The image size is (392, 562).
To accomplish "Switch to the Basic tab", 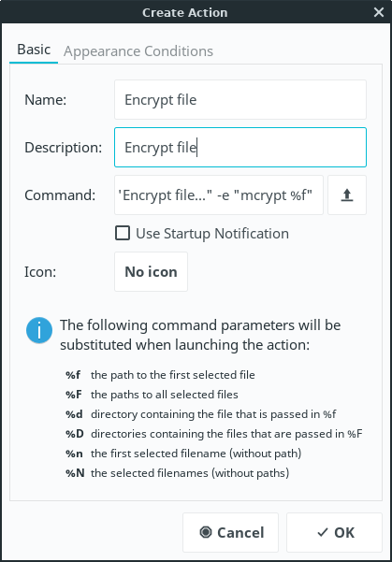I will 34,50.
